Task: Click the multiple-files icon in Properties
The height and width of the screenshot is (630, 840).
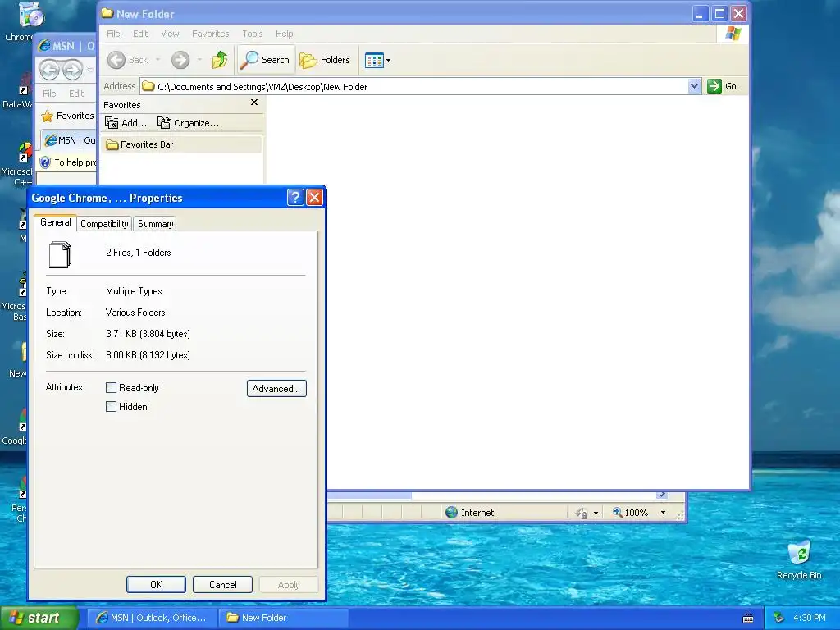Action: pos(60,254)
